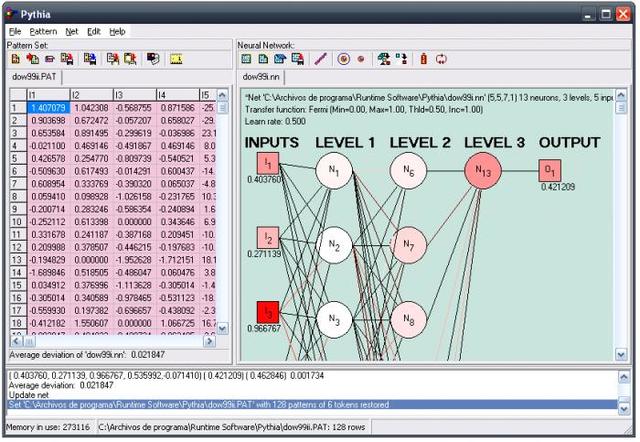The height and width of the screenshot is (442, 640).
Task: Select row header 13 in pattern table
Action: [x=18, y=260]
